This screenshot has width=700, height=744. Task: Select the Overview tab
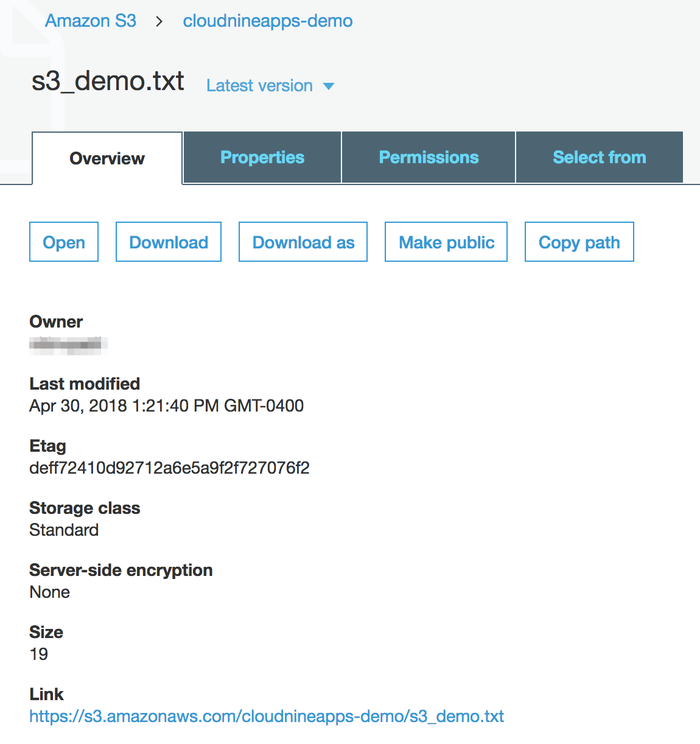[107, 158]
